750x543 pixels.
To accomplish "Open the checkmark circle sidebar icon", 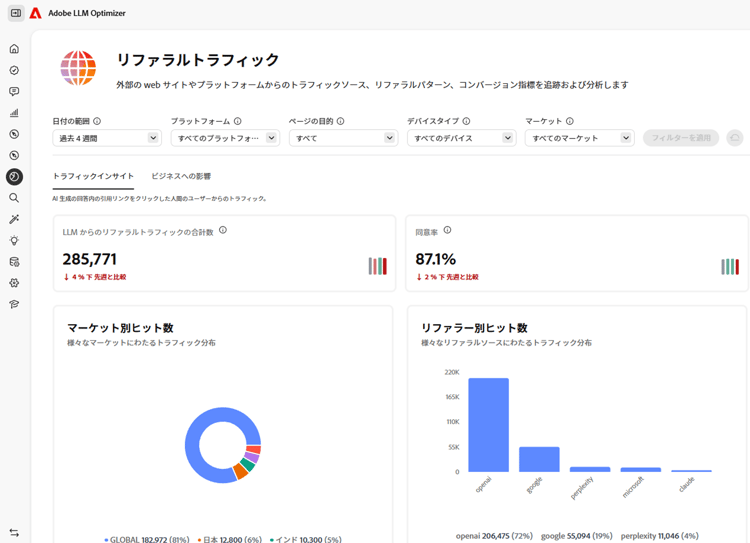I will (14, 70).
